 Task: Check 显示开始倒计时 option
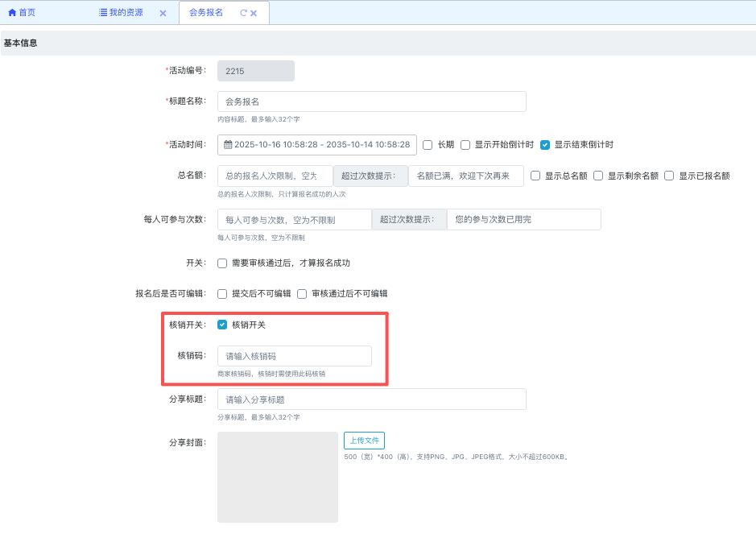tap(465, 145)
